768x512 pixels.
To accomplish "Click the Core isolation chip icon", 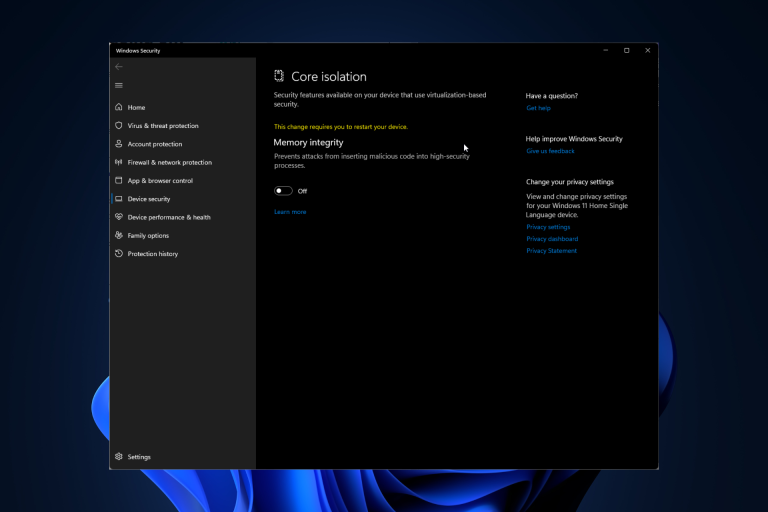I will pos(279,75).
